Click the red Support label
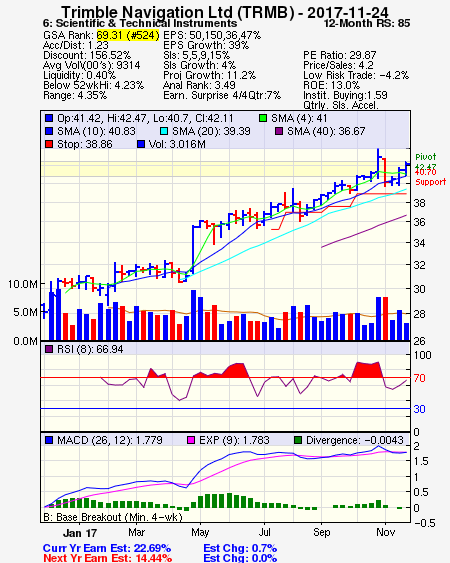Screen dimensions: 450x563 430,182
